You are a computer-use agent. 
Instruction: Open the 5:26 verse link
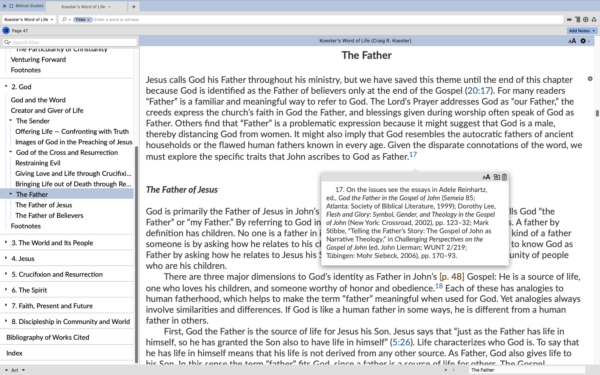tap(401, 342)
